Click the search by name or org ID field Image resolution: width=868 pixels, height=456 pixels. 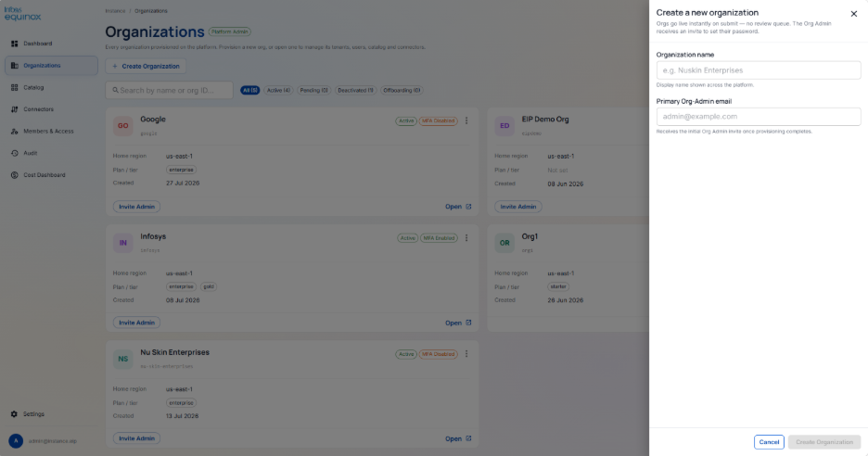point(170,90)
